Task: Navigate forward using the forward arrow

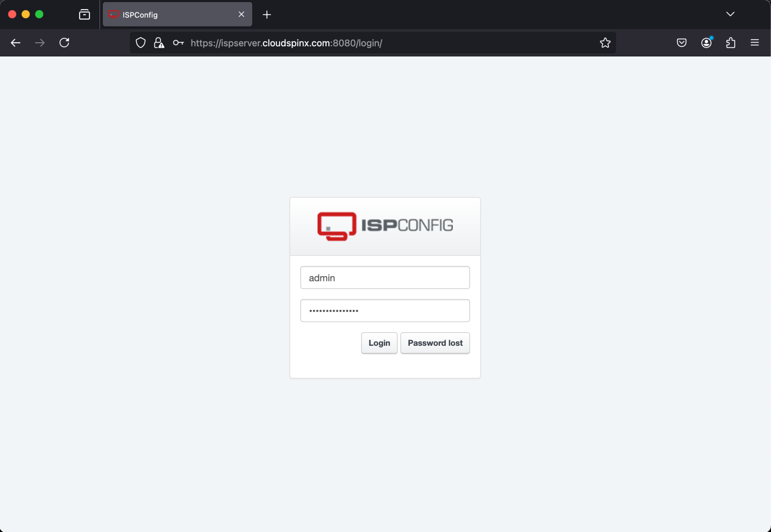Action: click(39, 43)
